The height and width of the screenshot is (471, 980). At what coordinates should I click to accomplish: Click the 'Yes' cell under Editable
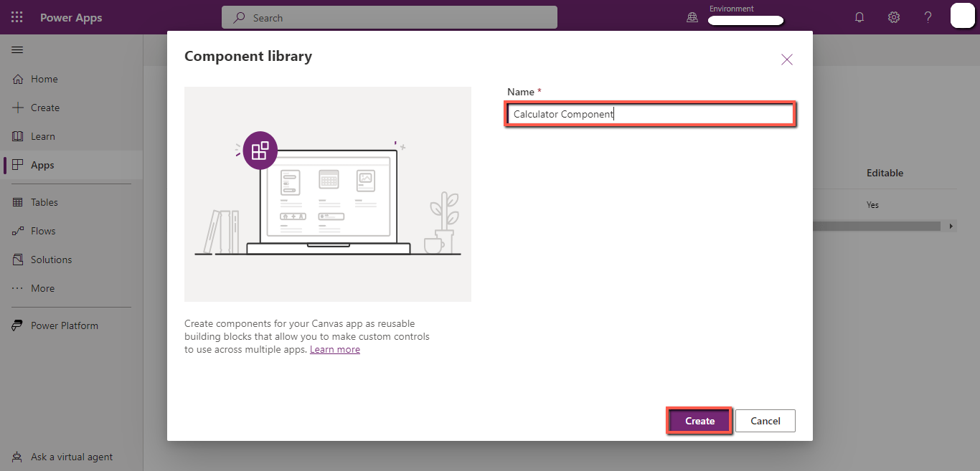872,204
